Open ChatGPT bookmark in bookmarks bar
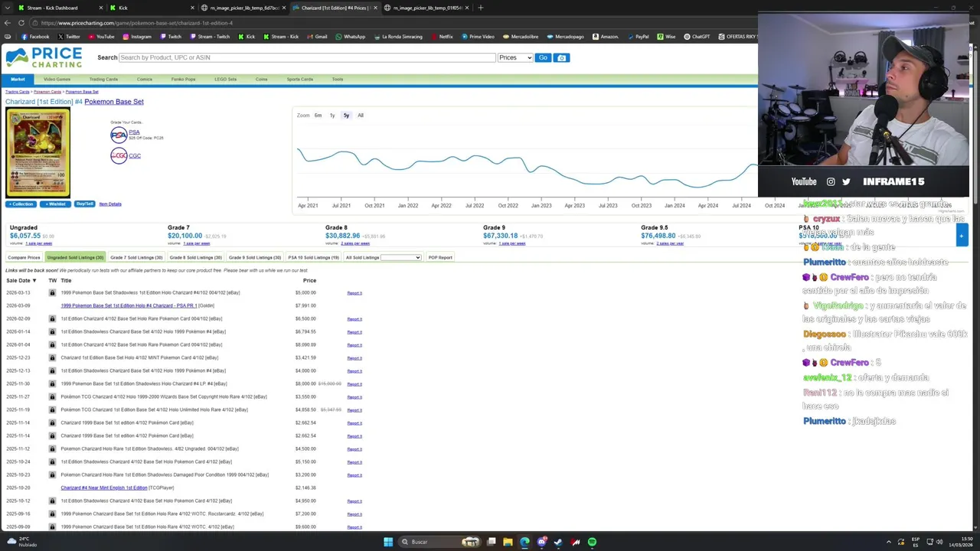 point(697,37)
